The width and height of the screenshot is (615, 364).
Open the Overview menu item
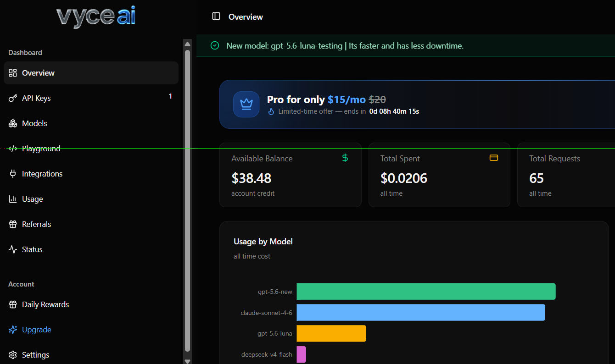pyautogui.click(x=91, y=73)
